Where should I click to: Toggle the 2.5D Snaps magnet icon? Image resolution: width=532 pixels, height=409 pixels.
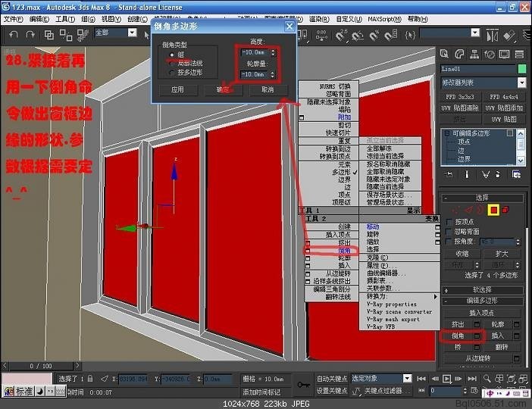click(x=341, y=35)
